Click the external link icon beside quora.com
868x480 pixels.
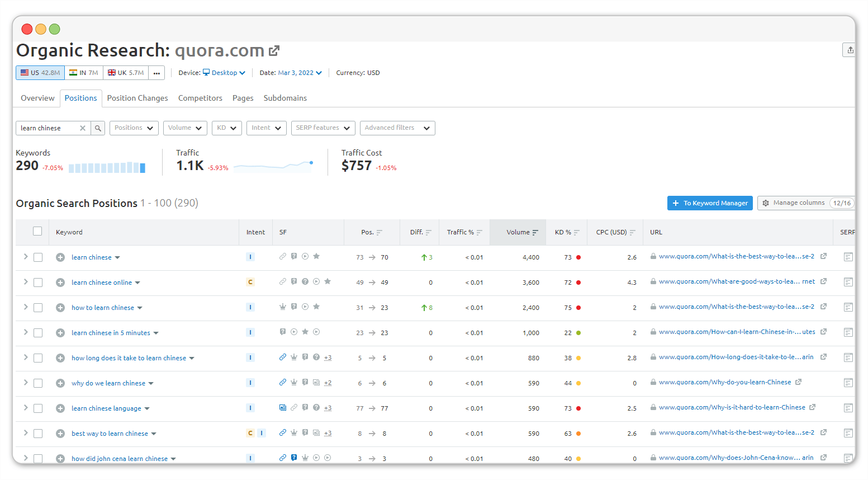(274, 51)
